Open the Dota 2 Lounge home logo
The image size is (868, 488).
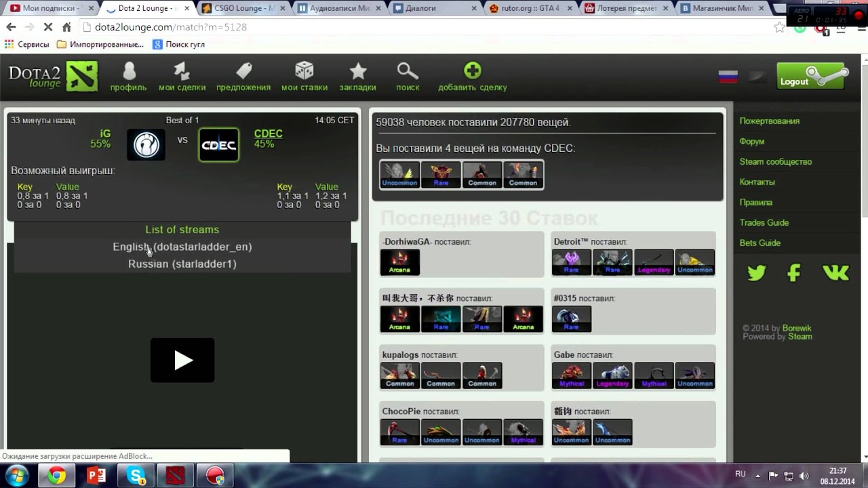tap(53, 76)
